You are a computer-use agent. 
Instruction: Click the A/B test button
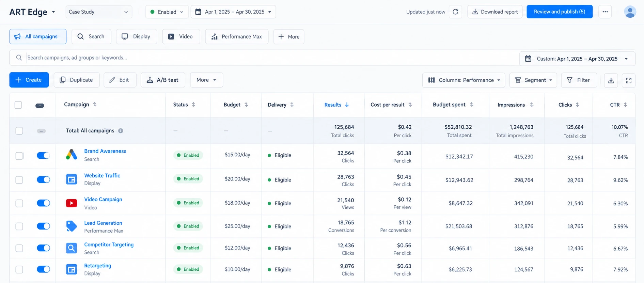[163, 80]
